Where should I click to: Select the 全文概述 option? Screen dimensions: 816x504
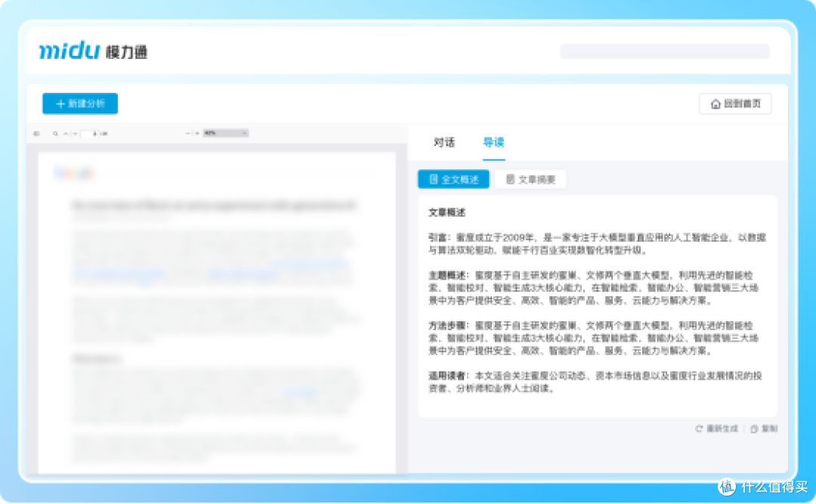453,179
